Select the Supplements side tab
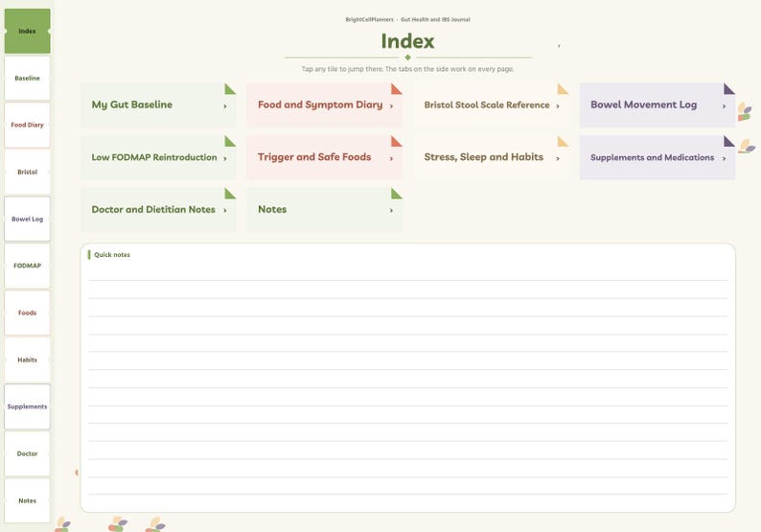Viewport: 761px width, 532px height. [x=27, y=406]
